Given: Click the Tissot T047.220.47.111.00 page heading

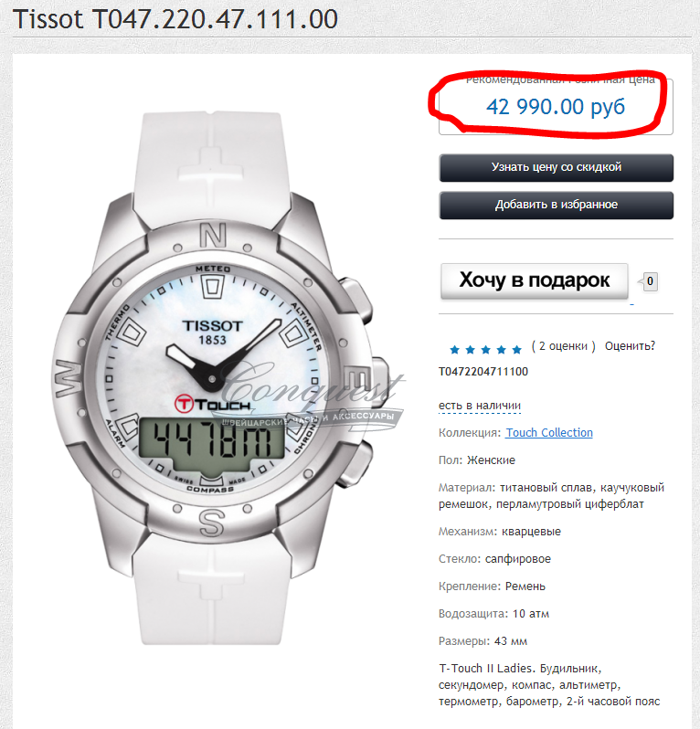Looking at the screenshot, I should 175,19.
